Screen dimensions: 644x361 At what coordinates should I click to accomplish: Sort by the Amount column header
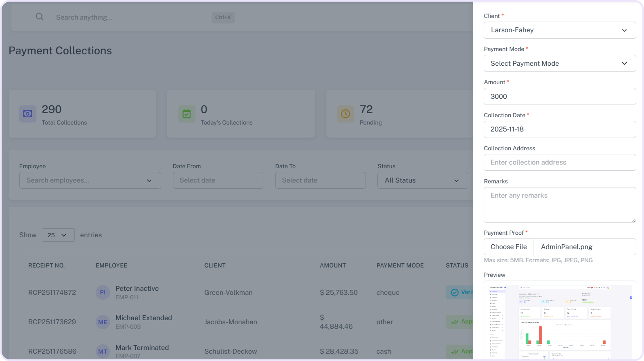pyautogui.click(x=332, y=265)
